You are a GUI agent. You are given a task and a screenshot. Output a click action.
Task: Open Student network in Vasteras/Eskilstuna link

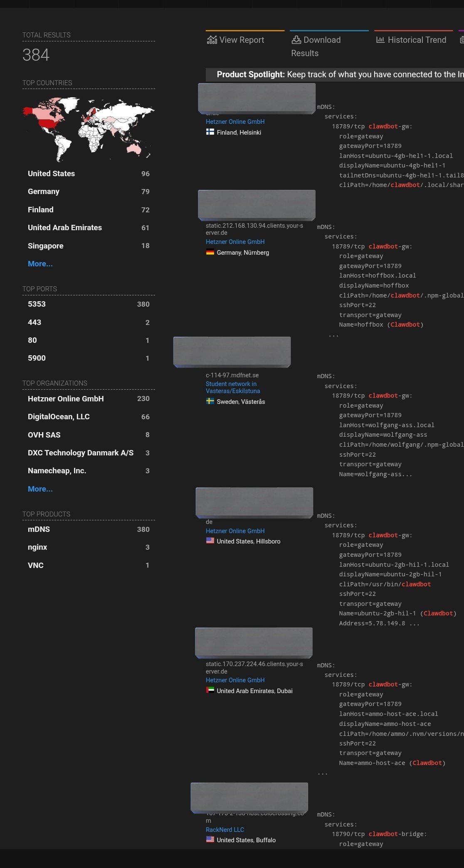point(232,387)
